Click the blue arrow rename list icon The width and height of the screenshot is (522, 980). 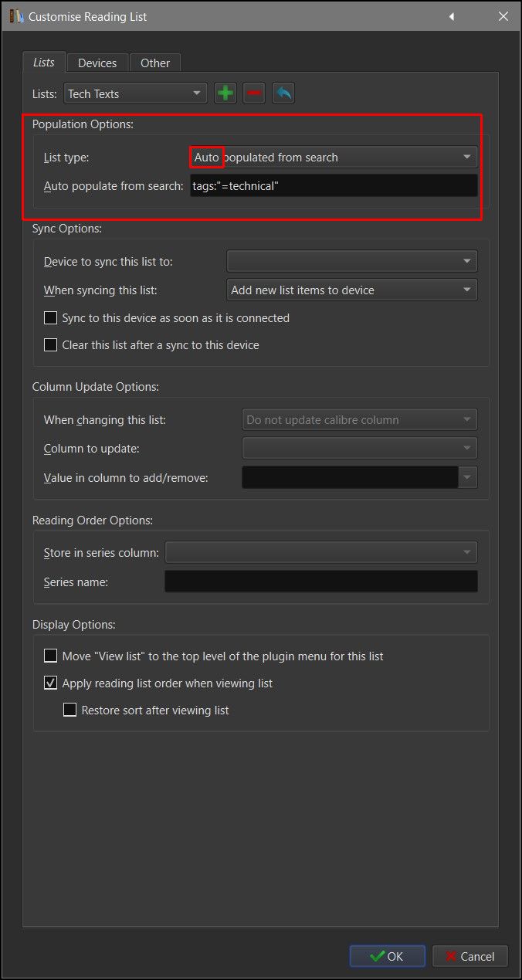click(283, 93)
